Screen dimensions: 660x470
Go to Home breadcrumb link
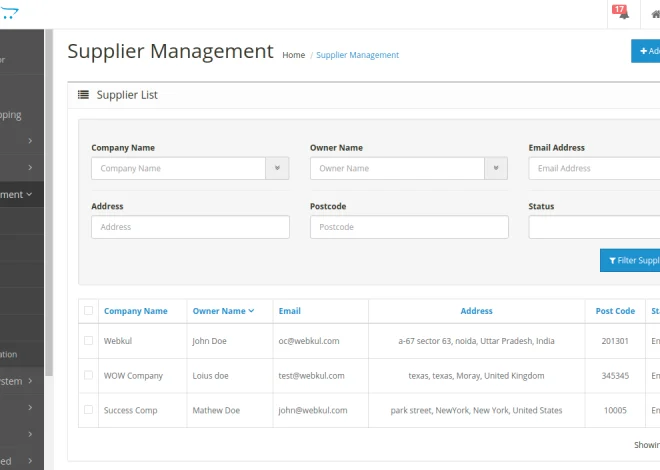tap(294, 55)
